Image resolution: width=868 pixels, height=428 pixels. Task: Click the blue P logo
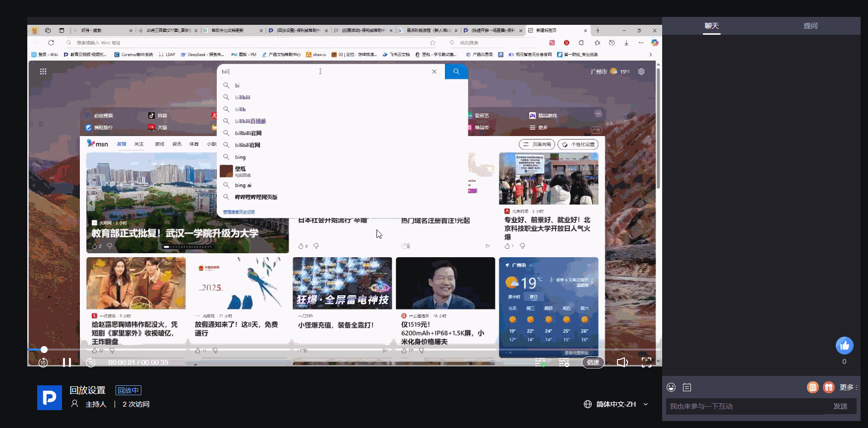coord(50,398)
